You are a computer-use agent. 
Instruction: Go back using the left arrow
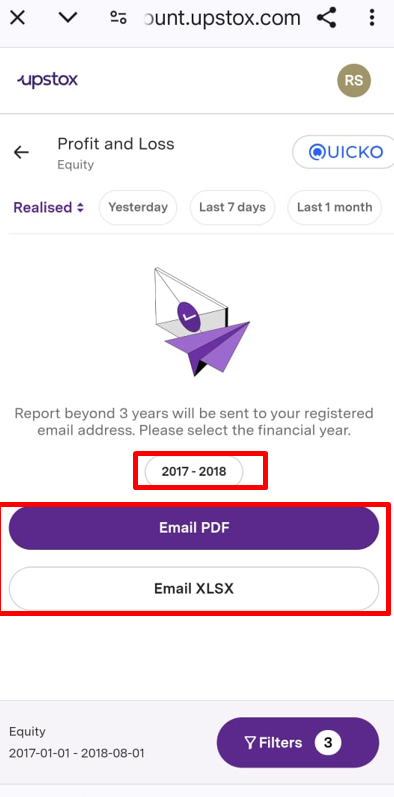click(21, 152)
